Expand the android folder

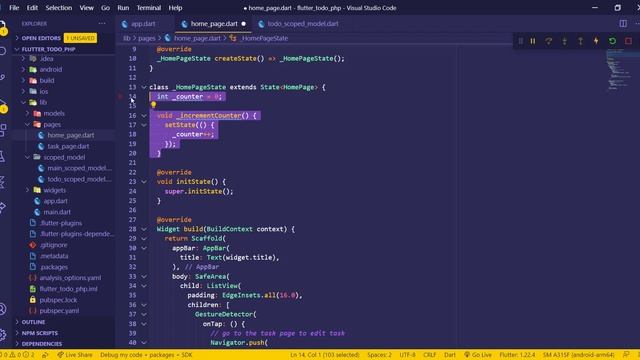coord(51,69)
